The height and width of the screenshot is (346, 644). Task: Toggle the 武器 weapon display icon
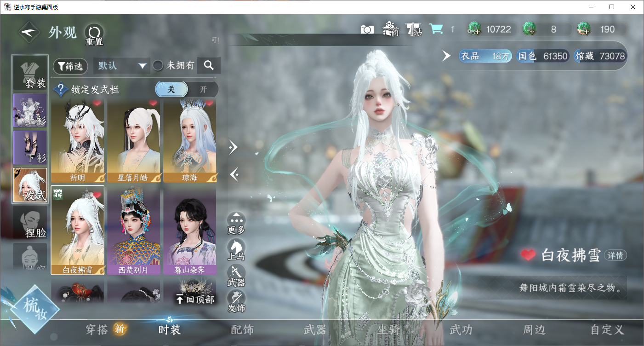tap(236, 276)
